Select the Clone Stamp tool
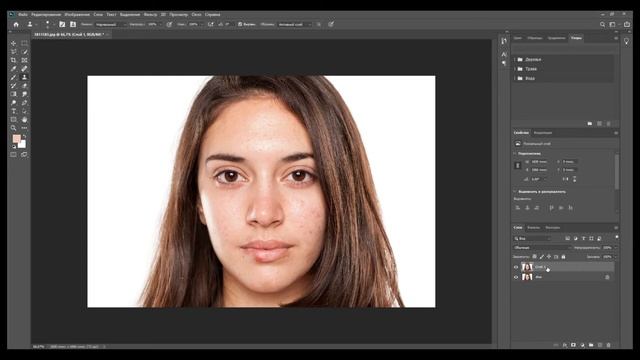 point(24,77)
